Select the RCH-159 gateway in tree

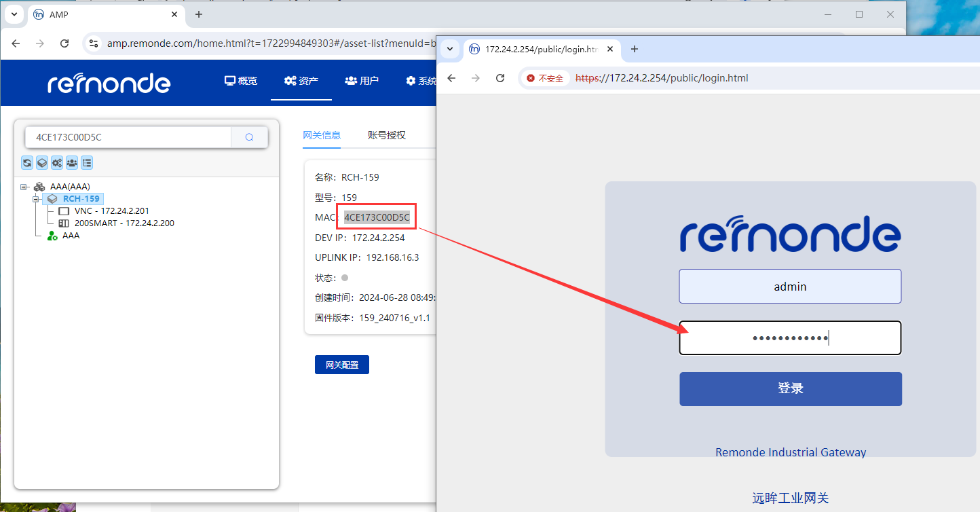pyautogui.click(x=81, y=199)
